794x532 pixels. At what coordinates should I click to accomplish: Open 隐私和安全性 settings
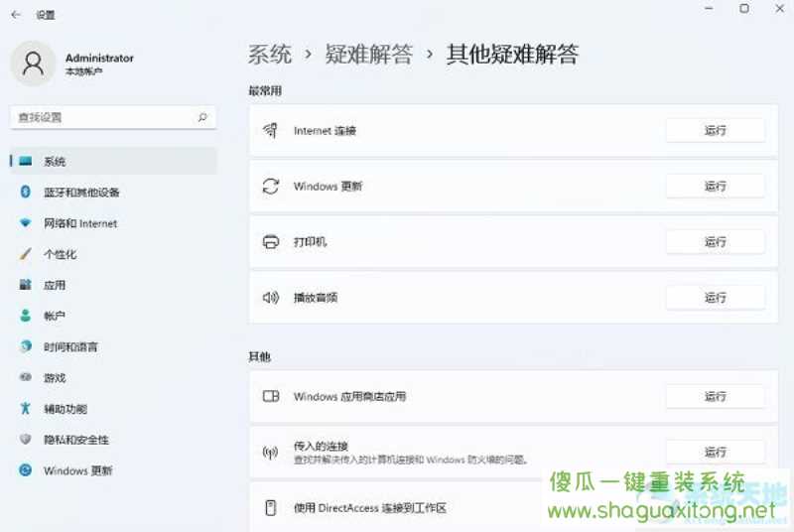coord(113,440)
